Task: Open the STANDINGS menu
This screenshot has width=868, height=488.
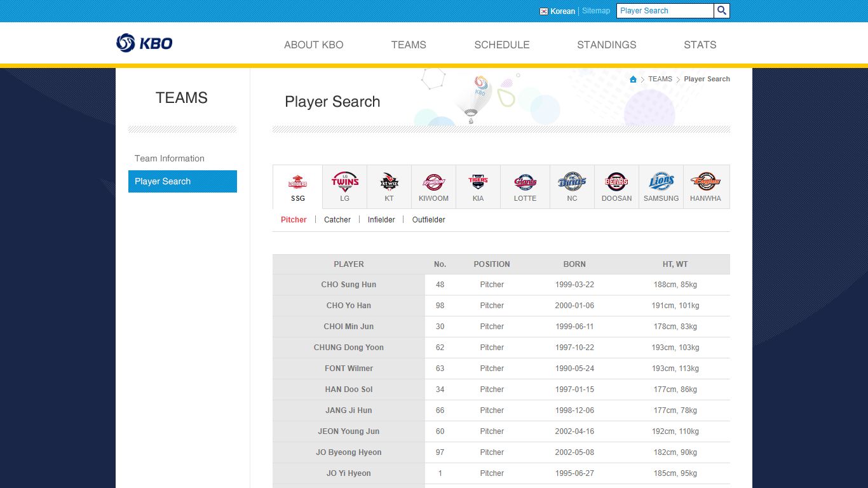Action: click(607, 45)
